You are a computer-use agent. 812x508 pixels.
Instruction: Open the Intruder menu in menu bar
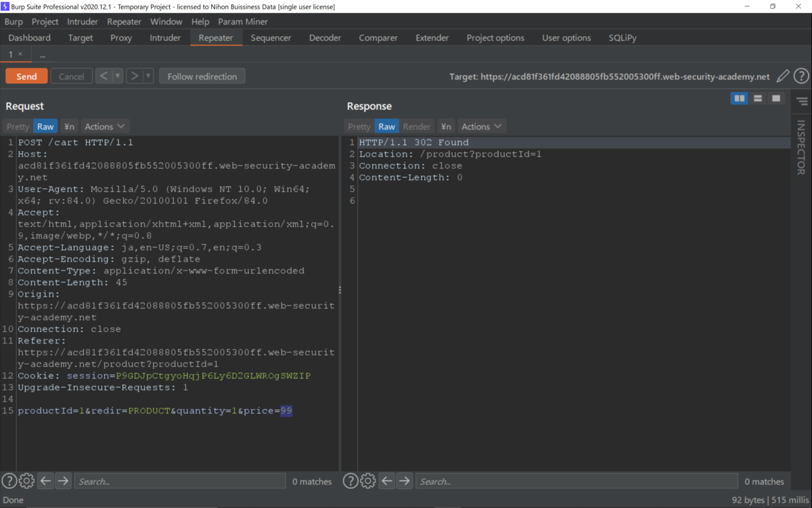pyautogui.click(x=83, y=22)
